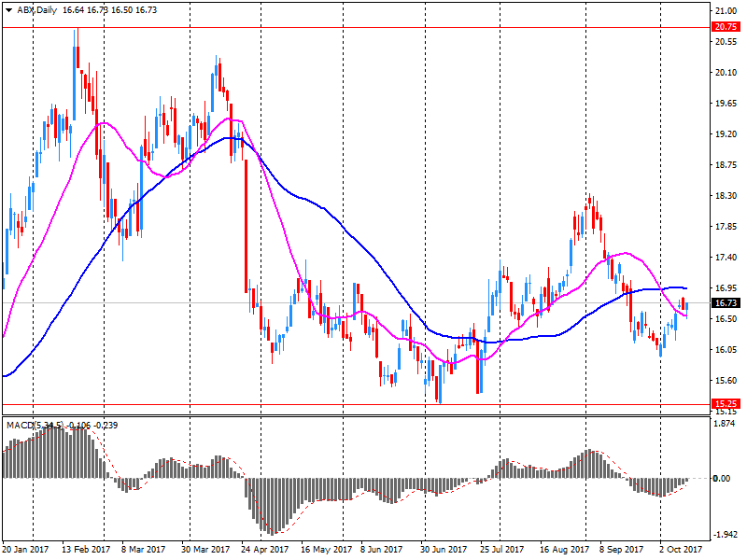Click the MACD zero level label 0.00

point(722,478)
